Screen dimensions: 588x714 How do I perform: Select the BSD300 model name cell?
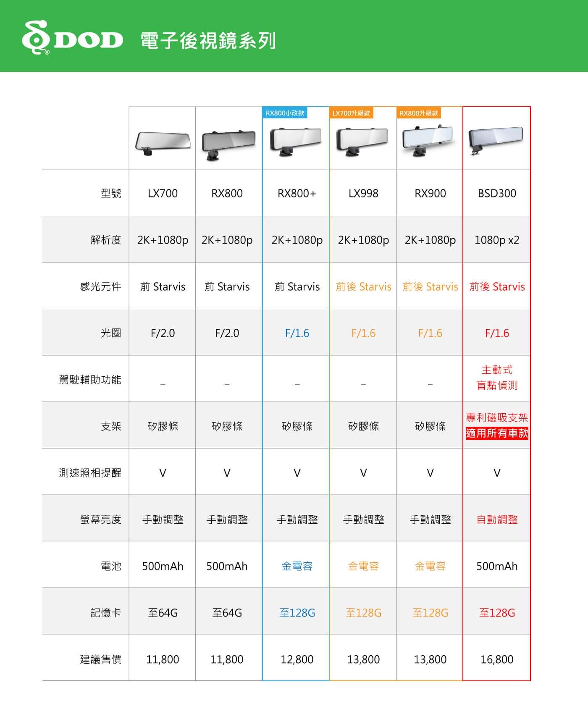coord(497,193)
